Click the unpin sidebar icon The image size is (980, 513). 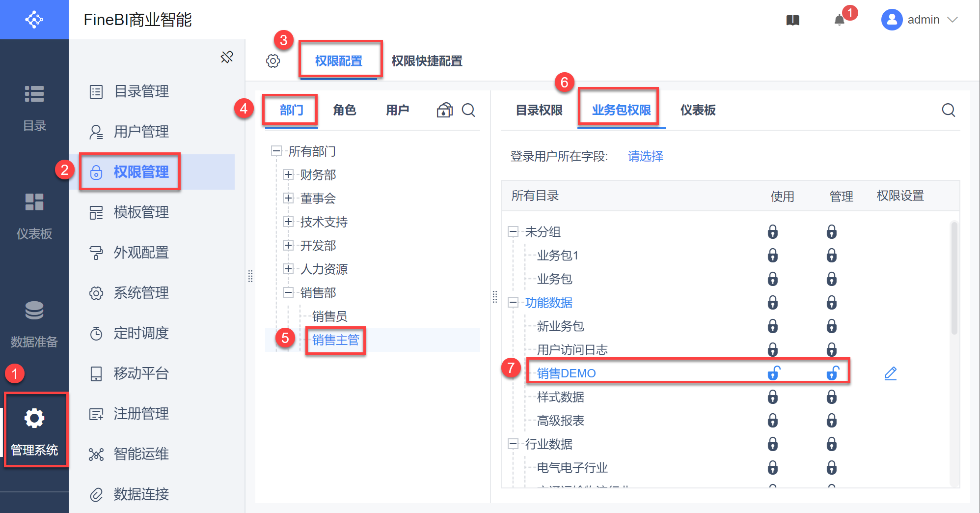227,57
